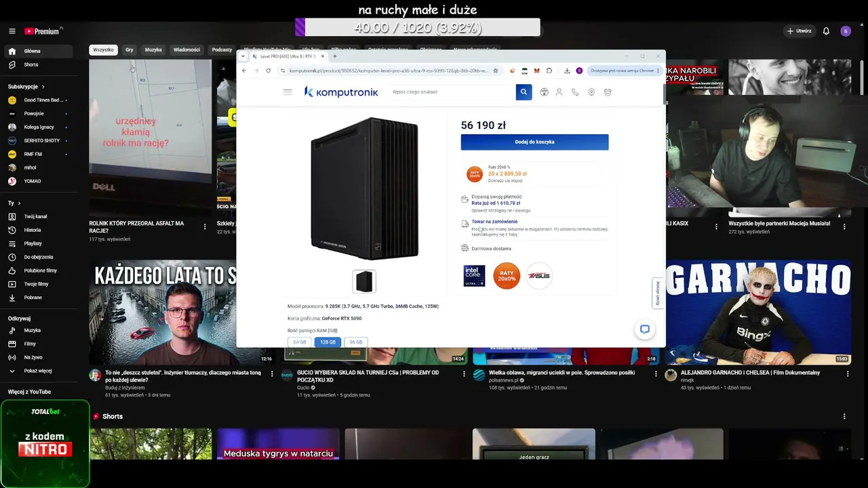Image resolution: width=868 pixels, height=488 pixels.
Task: Open Chrome tab search dropdown arrow
Action: 243,56
